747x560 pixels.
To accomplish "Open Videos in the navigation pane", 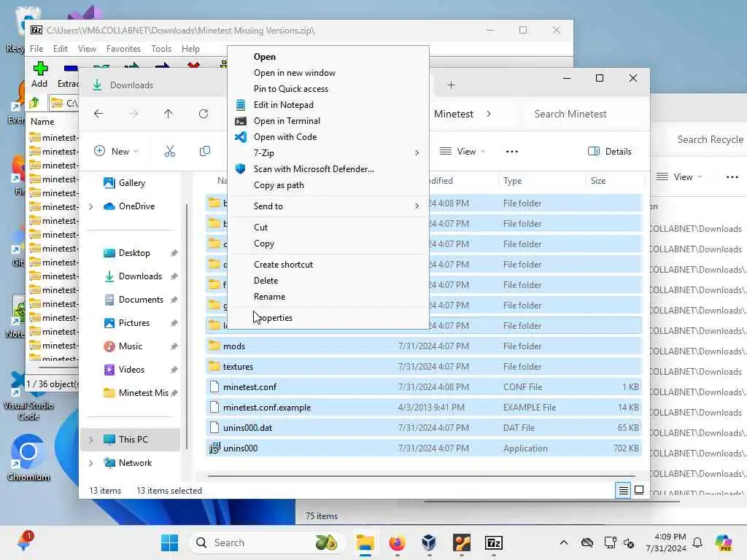I will [x=131, y=370].
